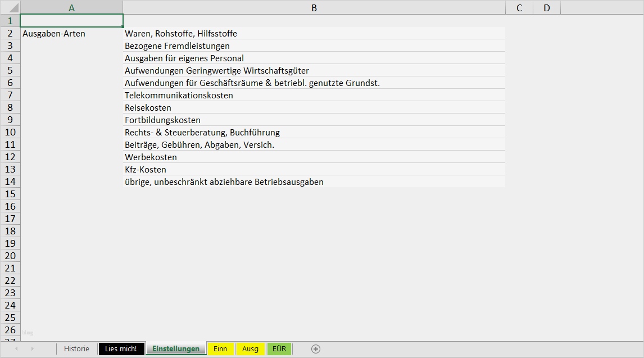Click cell containing Ausgaben-Arten

pos(71,34)
